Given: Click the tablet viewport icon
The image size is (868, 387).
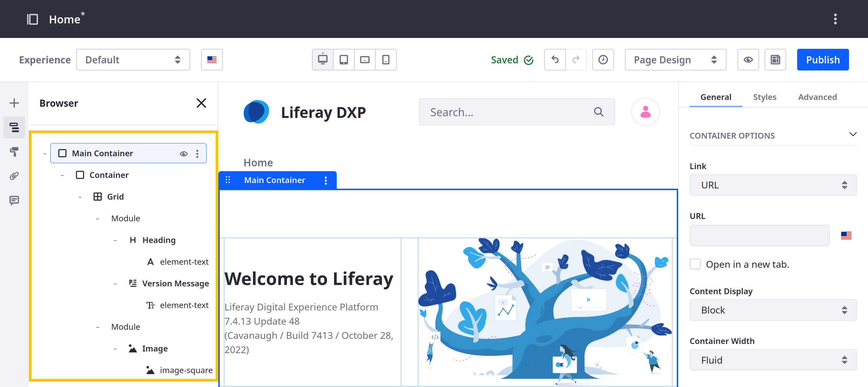Looking at the screenshot, I should click(x=344, y=59).
